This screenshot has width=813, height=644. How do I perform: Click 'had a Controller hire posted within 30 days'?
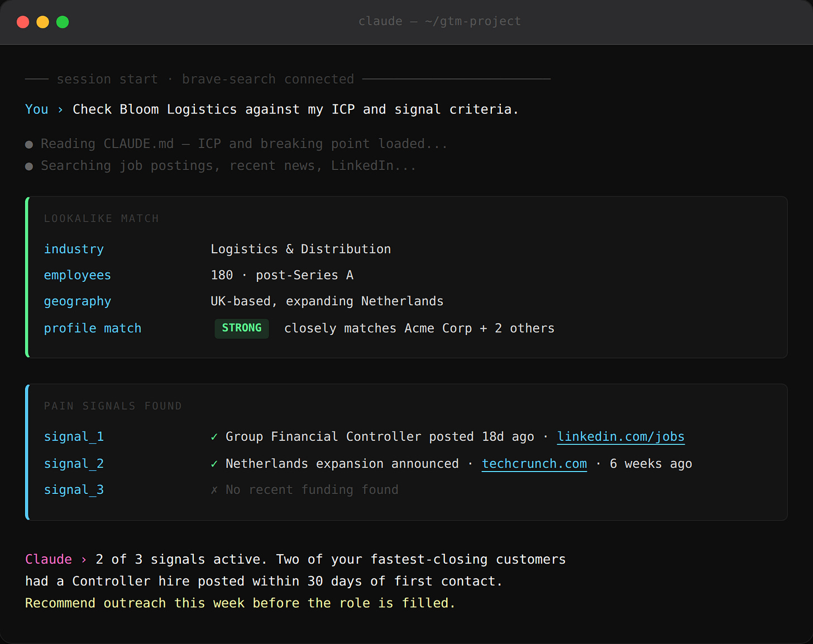tap(264, 581)
